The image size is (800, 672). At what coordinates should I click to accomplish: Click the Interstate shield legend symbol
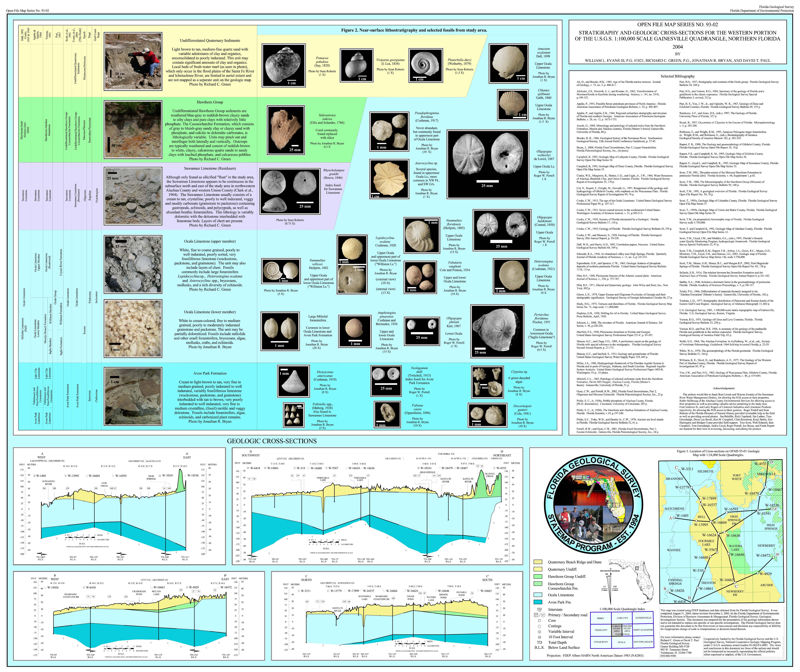coord(539,610)
